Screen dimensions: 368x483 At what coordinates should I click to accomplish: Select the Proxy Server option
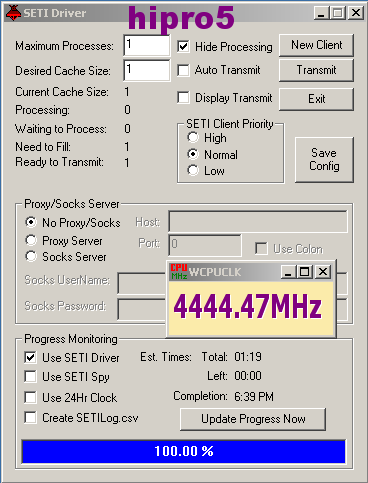click(x=31, y=240)
